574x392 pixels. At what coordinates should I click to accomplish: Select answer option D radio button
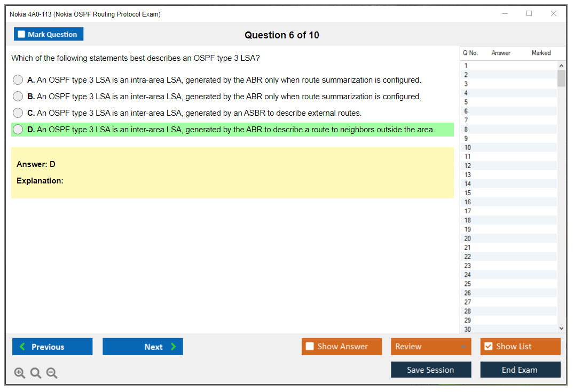18,130
